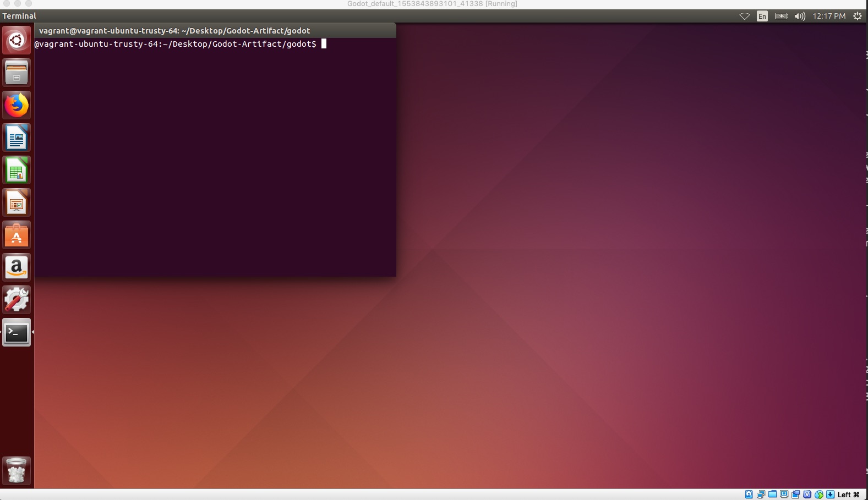Viewport: 868px width, 500px height.
Task: Click the Left ⌘ host key label
Action: [x=848, y=494]
